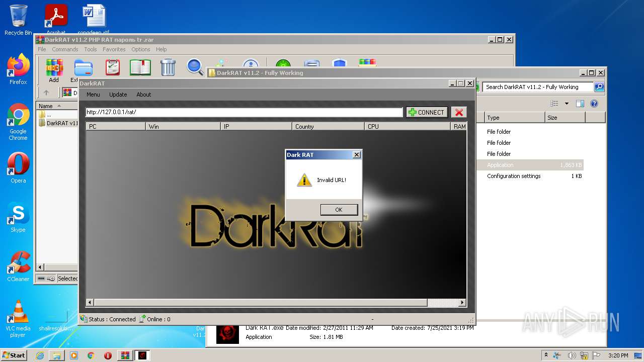This screenshot has height=362, width=644.
Task: Click the Status : Connected status bar icon
Action: (x=84, y=319)
